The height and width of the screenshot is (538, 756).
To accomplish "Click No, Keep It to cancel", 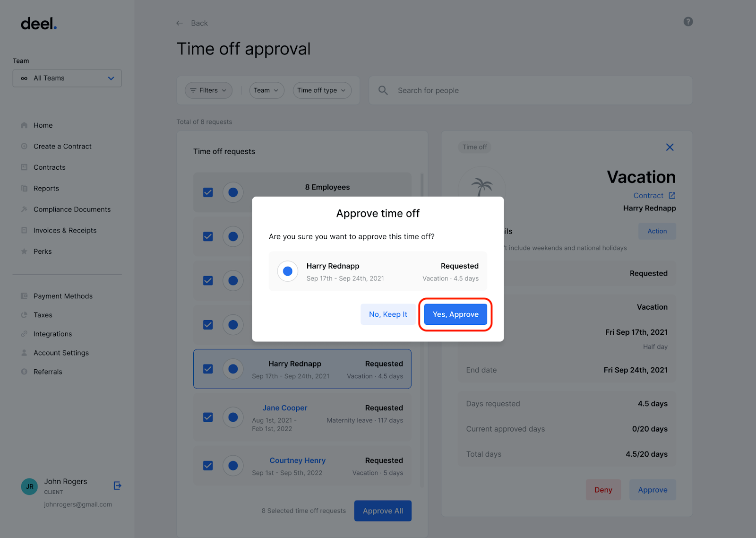I will (387, 314).
